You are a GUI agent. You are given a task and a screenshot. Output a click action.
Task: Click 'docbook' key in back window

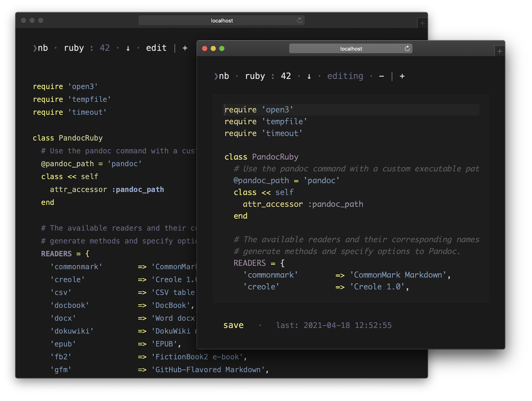pos(70,306)
